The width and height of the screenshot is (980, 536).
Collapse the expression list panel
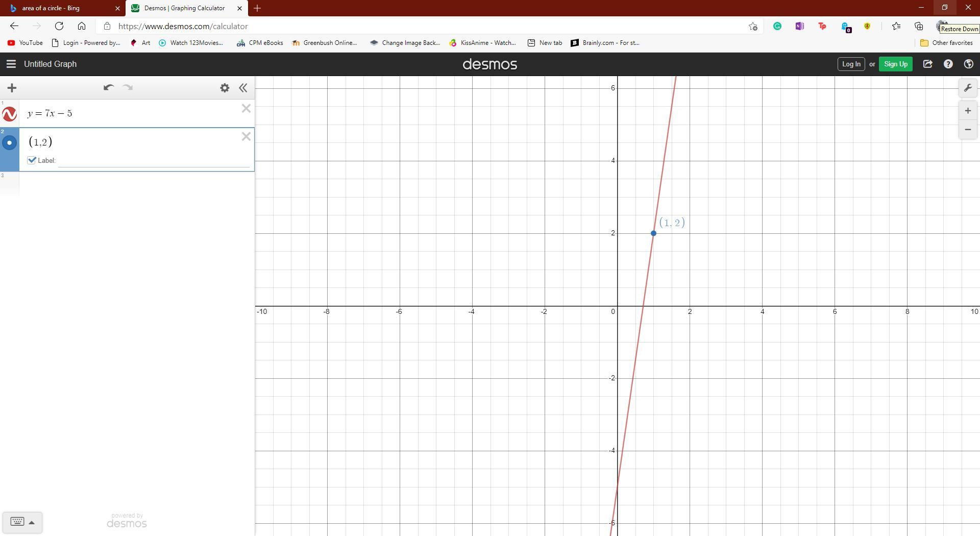[243, 88]
